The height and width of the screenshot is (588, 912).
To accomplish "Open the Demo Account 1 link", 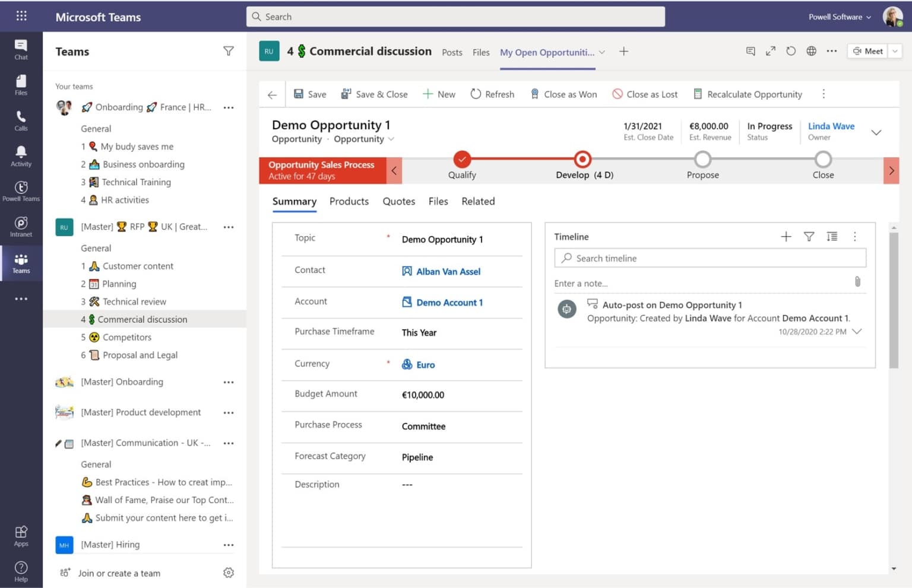I will [449, 302].
